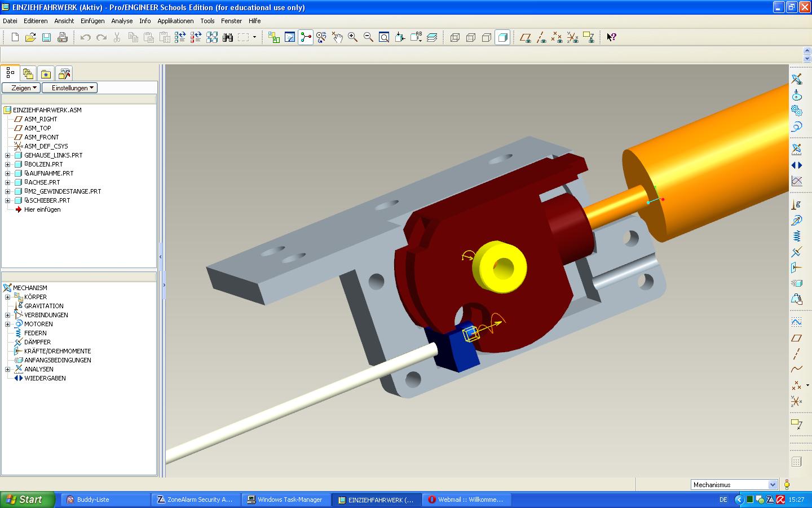
Task: Expand MOTOREN node
Action: coord(8,324)
